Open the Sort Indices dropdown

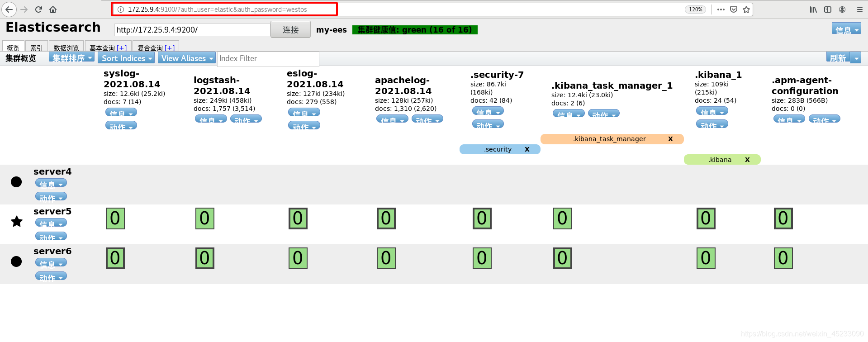126,58
